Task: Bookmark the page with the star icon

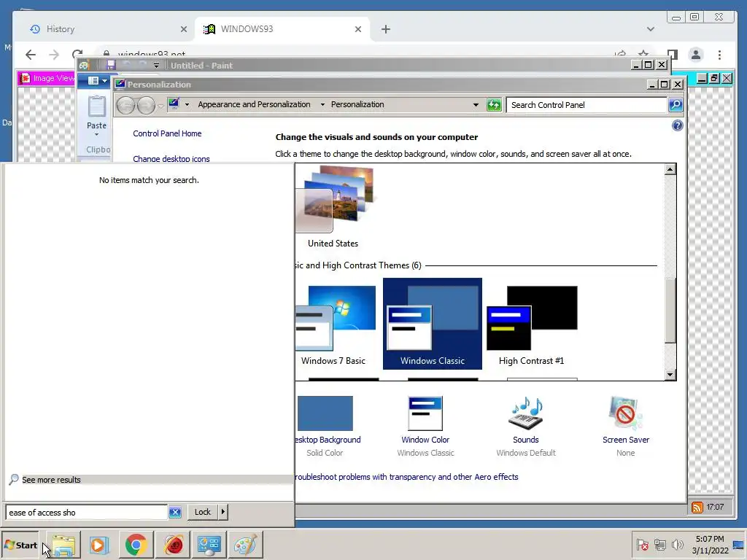Action: (643, 55)
